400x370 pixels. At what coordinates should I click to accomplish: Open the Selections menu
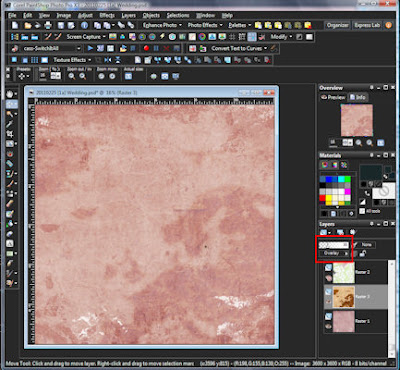pos(178,15)
